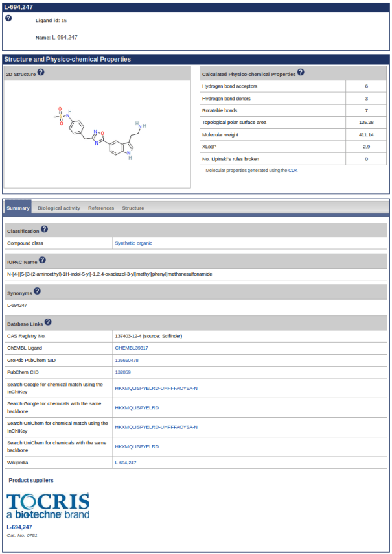The image size is (392, 554).
Task: Open GtoPdb PubChem SID 135650478
Action: coord(127,360)
